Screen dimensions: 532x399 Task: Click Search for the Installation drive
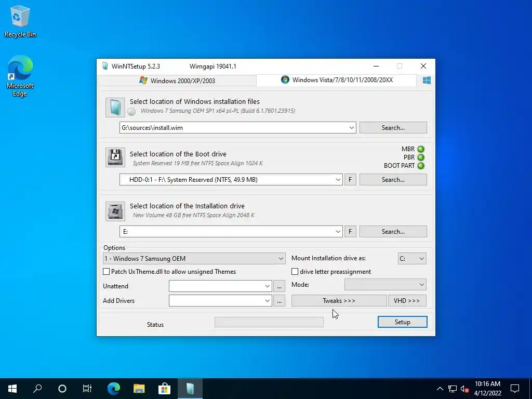(393, 231)
